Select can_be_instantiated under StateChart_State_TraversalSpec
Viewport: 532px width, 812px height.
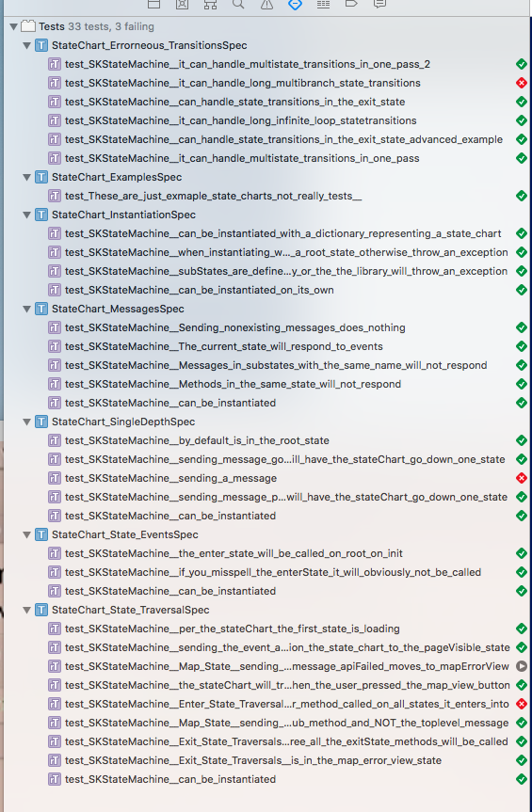pyautogui.click(x=266, y=779)
